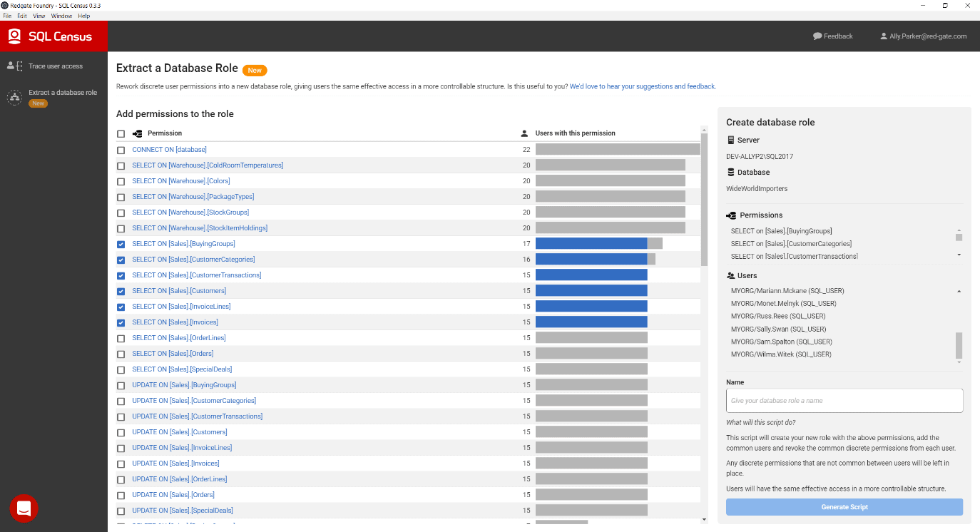The height and width of the screenshot is (532, 980).
Task: Check UPDATE ON Sales BuyingGroups checkbox
Action: (x=121, y=386)
